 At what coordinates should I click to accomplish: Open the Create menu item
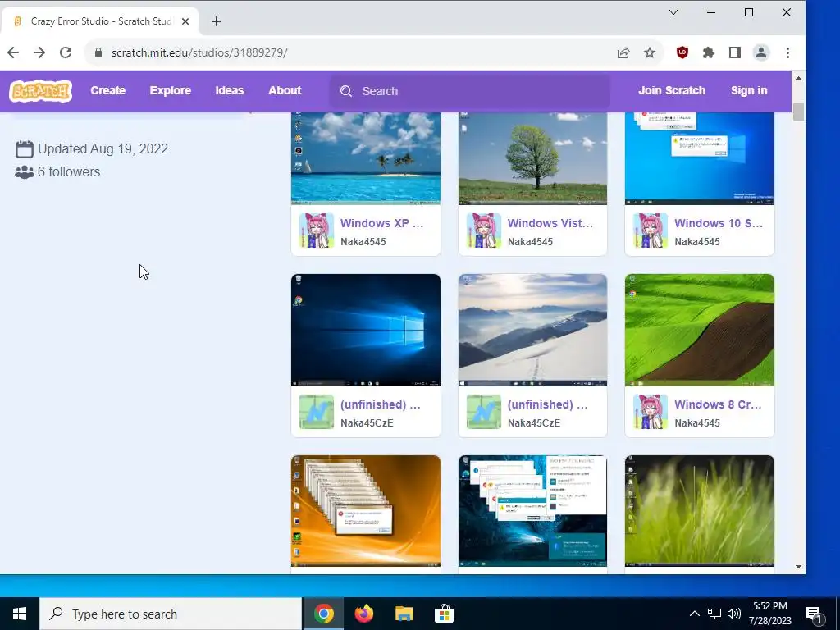point(107,90)
